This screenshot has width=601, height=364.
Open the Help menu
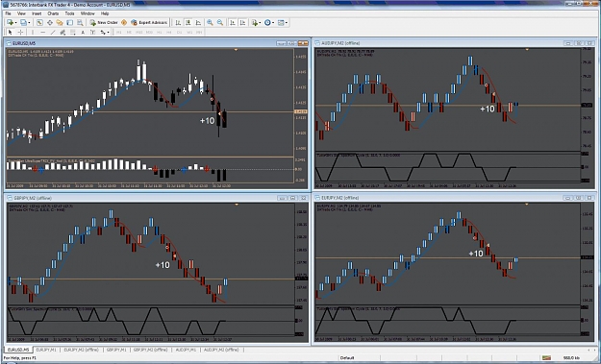click(x=105, y=13)
